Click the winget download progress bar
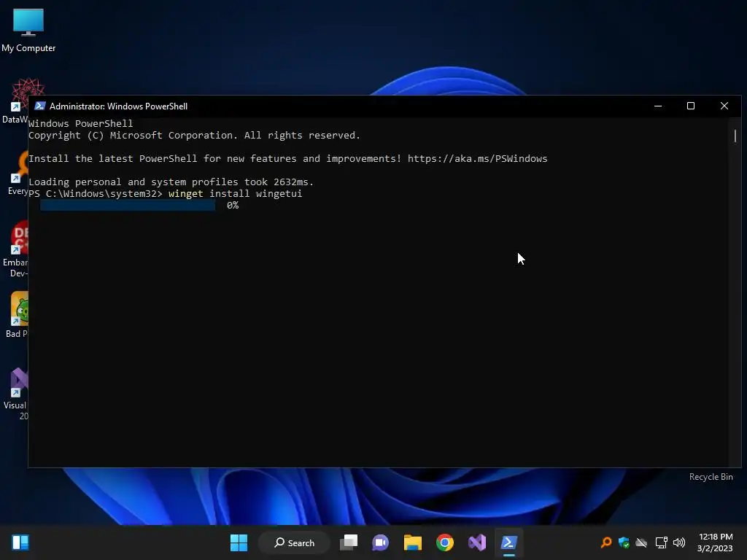Image resolution: width=747 pixels, height=560 pixels. (127, 205)
